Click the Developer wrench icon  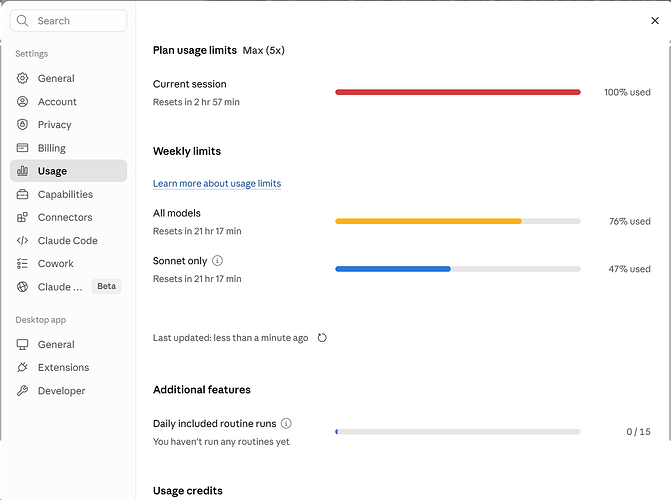[x=22, y=390]
